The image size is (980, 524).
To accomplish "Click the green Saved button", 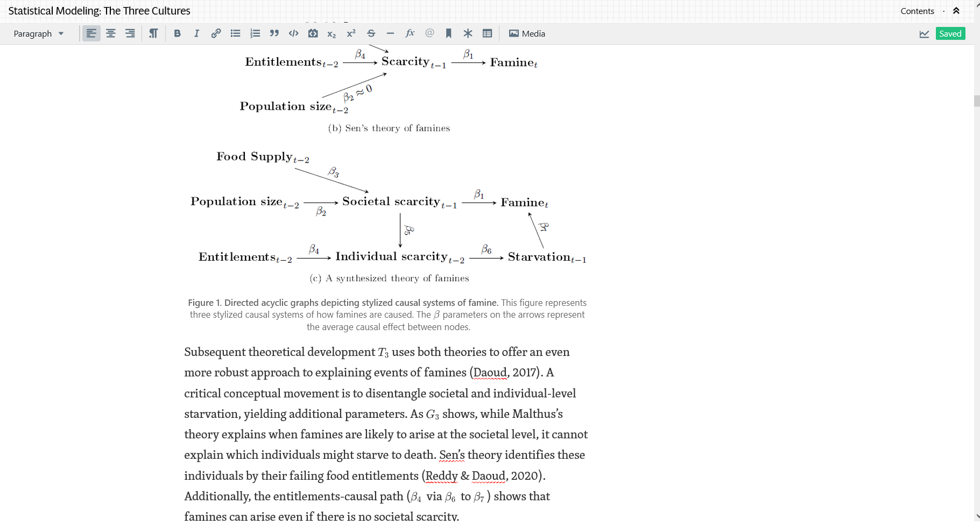I will pyautogui.click(x=950, y=33).
